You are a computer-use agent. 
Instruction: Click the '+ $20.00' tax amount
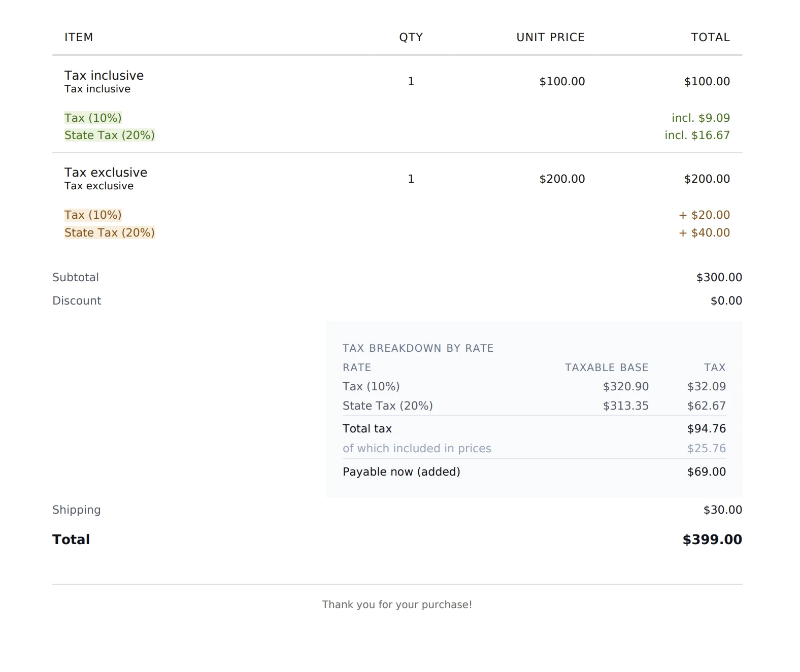(x=704, y=215)
